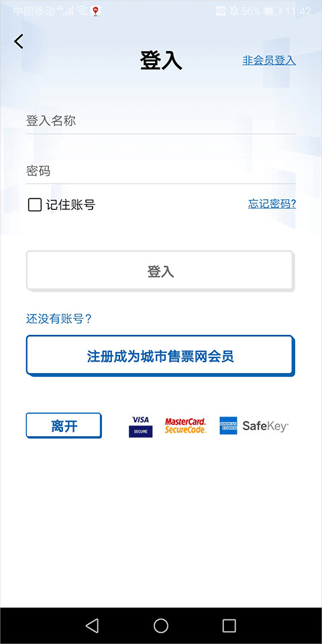This screenshot has height=644, width=322.
Task: Tap Android recent apps square
Action: coord(229,625)
